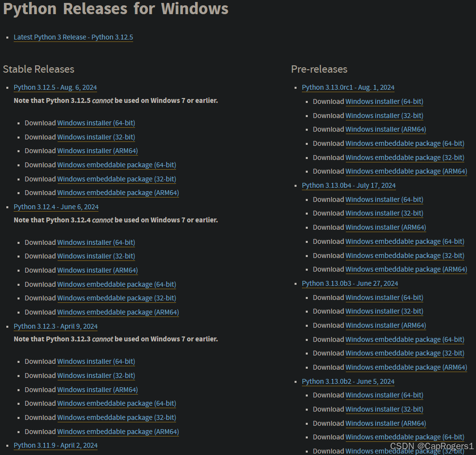Download Python 3.13.0b3 Windows installer (ARM64)
This screenshot has height=455, width=476.
point(386,325)
